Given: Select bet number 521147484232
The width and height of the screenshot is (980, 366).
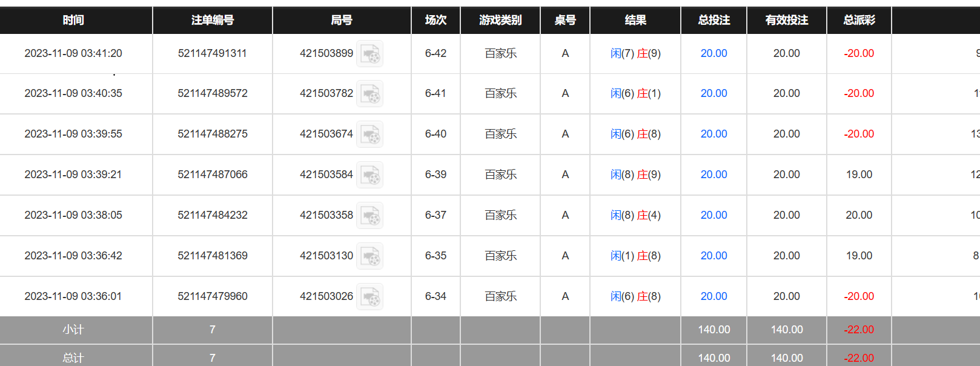Looking at the screenshot, I should pos(213,215).
